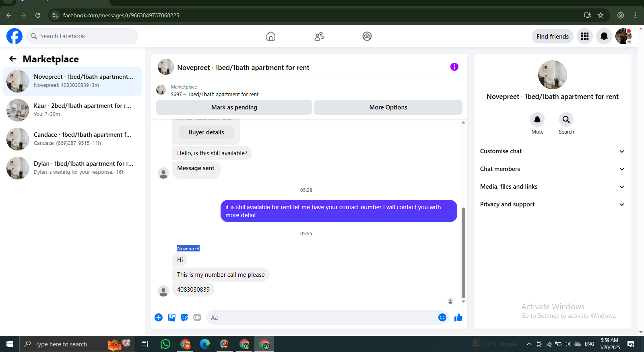Open the Chrome three-dot menu
This screenshot has height=352, width=644.
(x=635, y=15)
